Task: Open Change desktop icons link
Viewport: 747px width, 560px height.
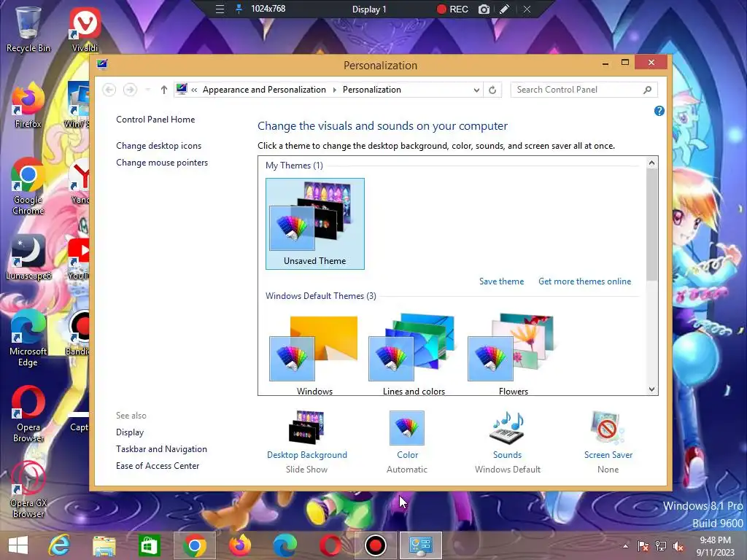Action: [158, 146]
